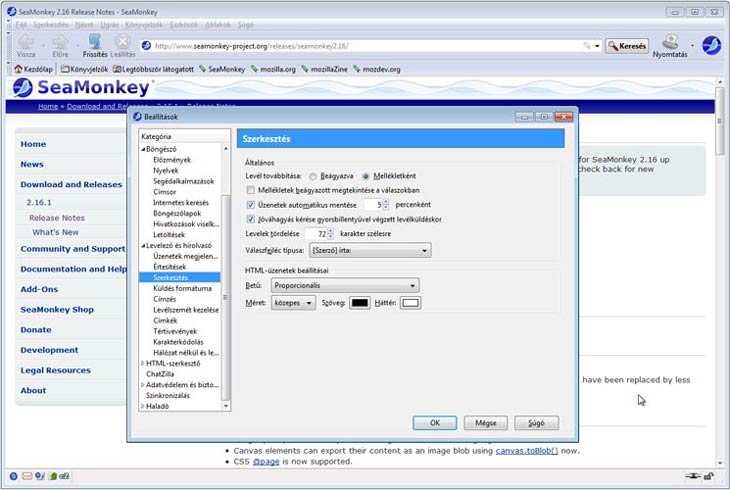
Task: Open the Download and Releases sidebar link
Action: 71,184
